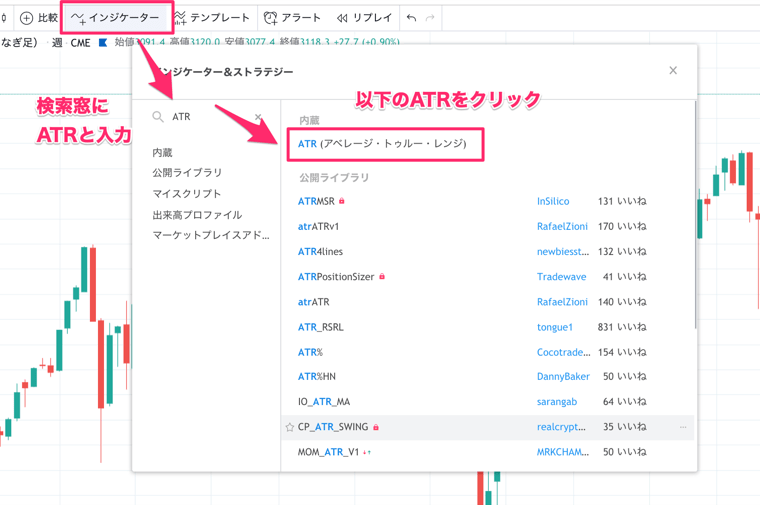Viewport: 760px width, 505px height.
Task: Select the IO_ATR_MA indicator
Action: (324, 402)
